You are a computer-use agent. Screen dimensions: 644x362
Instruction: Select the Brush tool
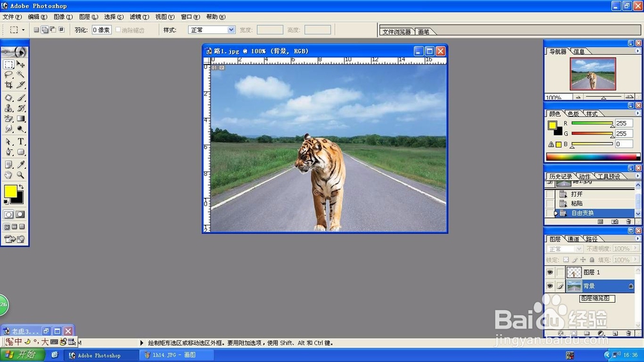coord(21,98)
